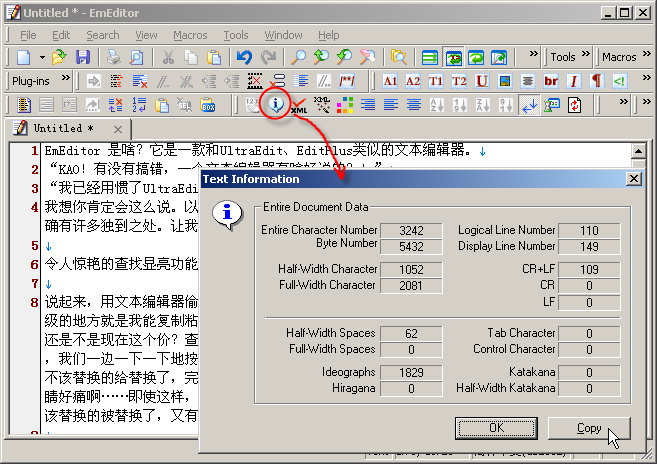Viewport: 657px width, 464px height.
Task: Open Find with the plain magnifier icon
Action: coord(298,57)
